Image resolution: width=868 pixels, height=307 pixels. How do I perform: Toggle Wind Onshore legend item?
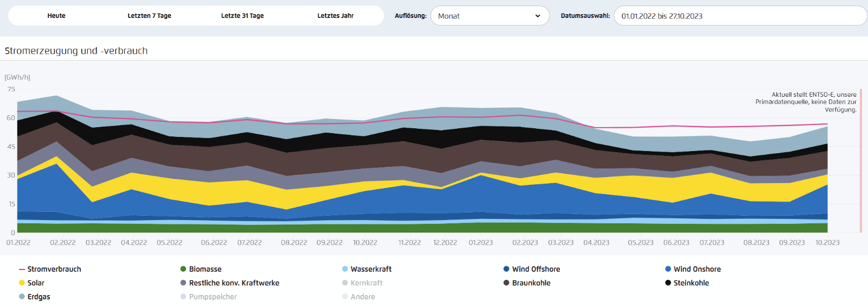tap(693, 269)
